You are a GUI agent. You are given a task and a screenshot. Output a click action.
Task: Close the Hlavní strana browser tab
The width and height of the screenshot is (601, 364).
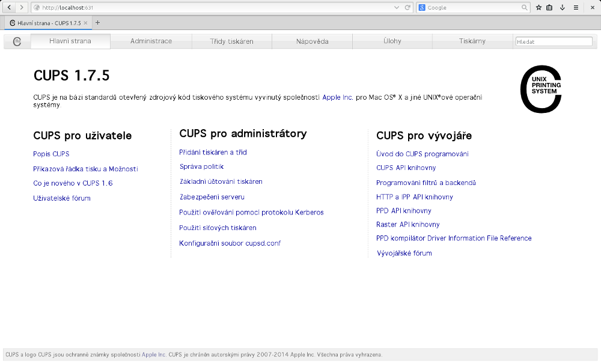coord(85,23)
